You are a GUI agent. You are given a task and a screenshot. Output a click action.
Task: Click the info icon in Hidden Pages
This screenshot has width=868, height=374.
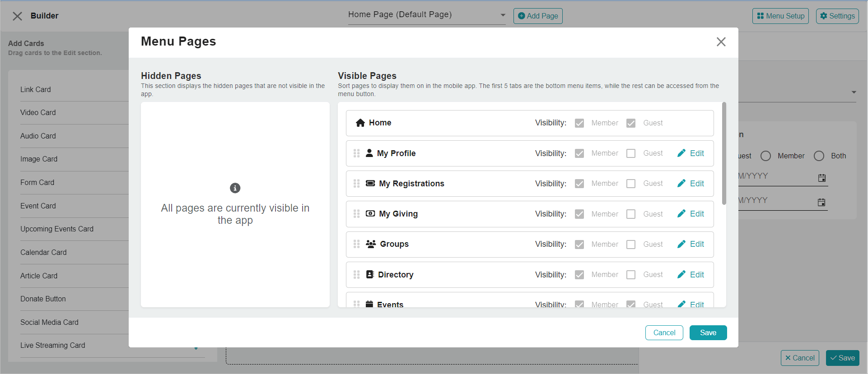(235, 188)
